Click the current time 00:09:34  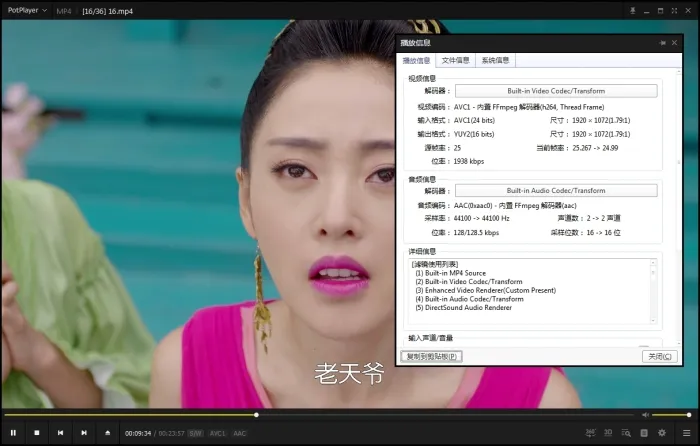click(x=138, y=433)
